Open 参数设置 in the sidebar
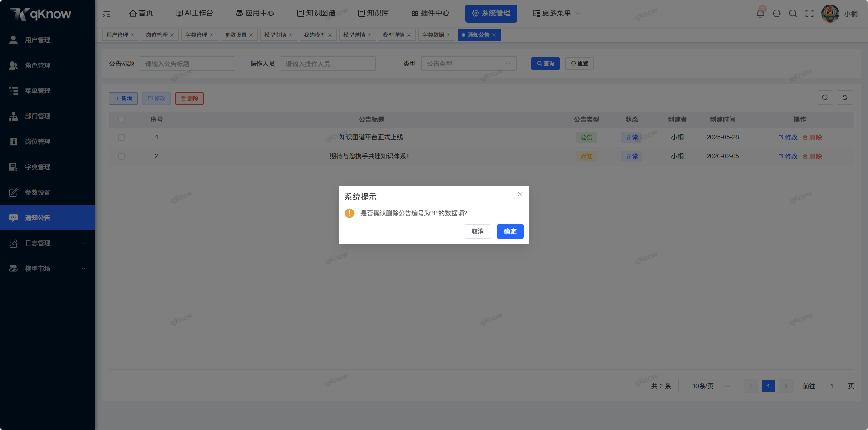 coord(48,192)
